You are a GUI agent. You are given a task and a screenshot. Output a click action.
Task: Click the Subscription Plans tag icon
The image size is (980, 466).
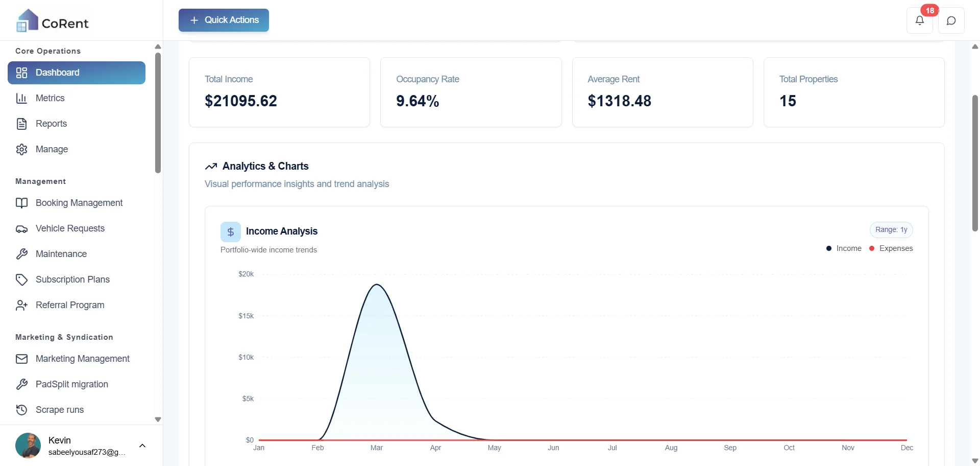21,279
